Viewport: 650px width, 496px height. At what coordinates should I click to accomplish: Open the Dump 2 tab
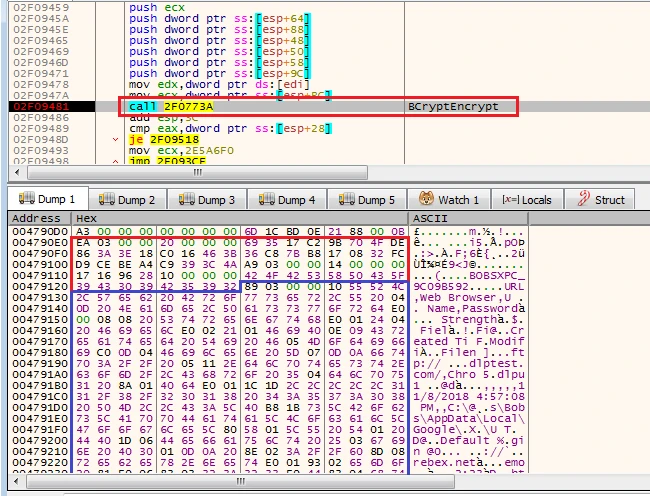coord(128,200)
